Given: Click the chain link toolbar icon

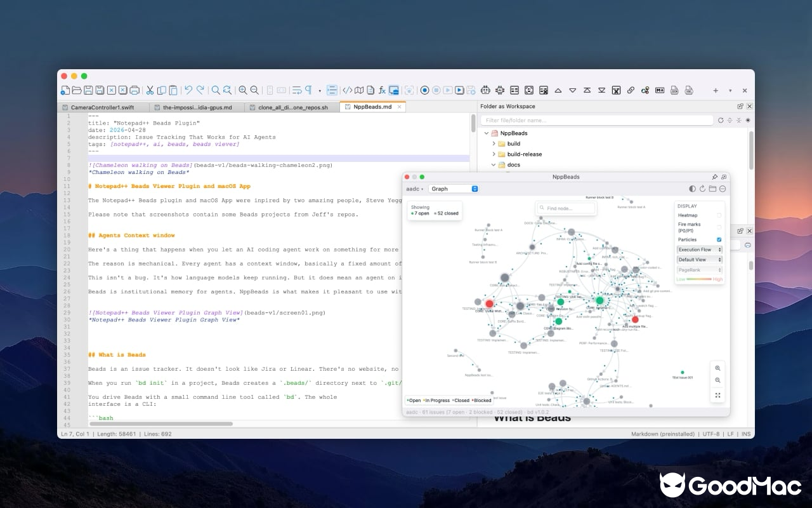Looking at the screenshot, I should pyautogui.click(x=631, y=90).
